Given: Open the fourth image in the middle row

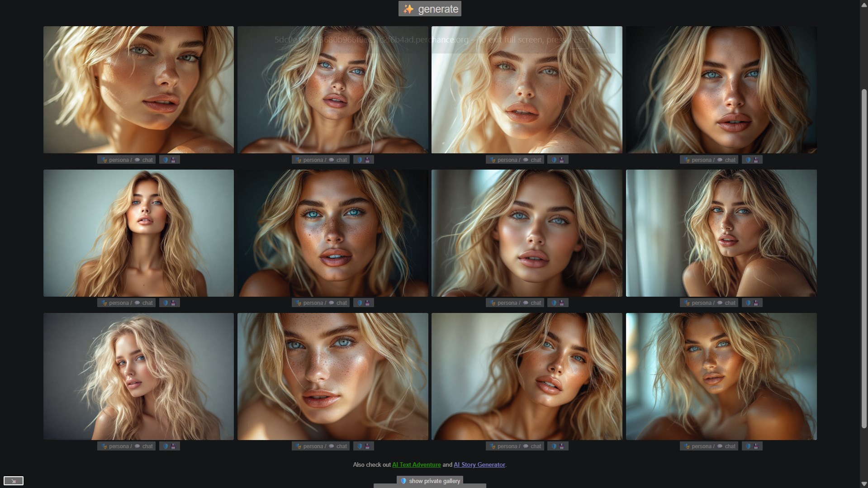Looking at the screenshot, I should 721,233.
